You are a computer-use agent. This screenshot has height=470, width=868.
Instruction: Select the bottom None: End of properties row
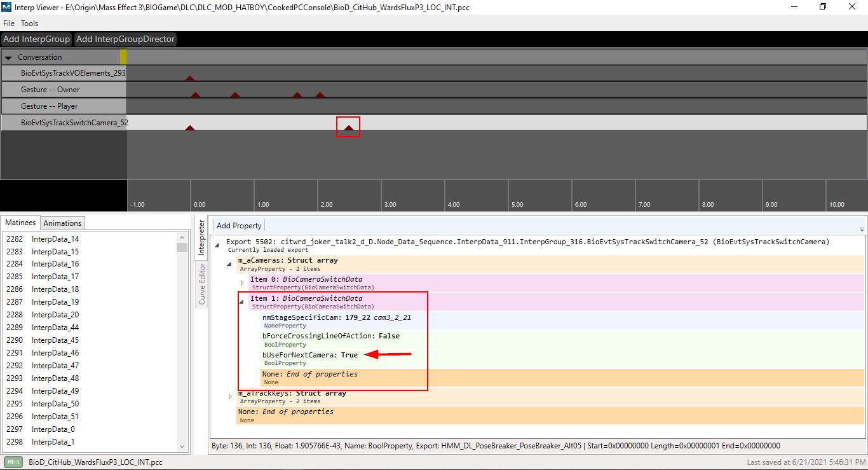tap(551, 415)
